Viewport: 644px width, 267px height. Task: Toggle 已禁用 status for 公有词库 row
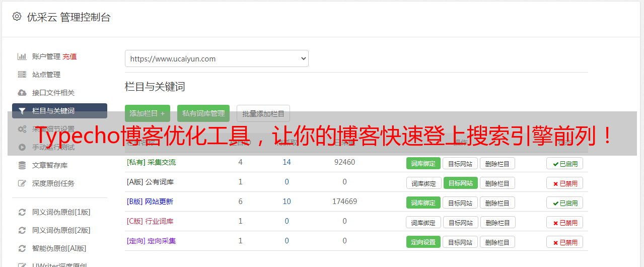click(565, 183)
